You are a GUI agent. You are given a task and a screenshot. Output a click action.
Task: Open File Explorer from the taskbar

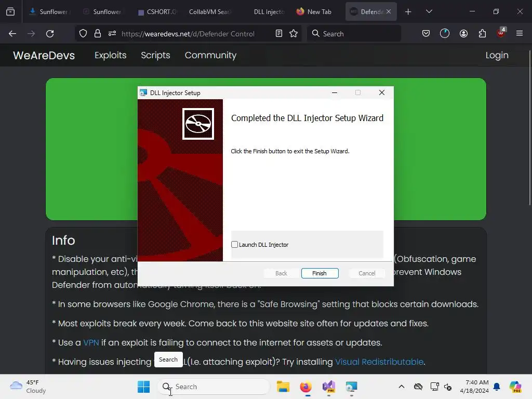tap(283, 387)
